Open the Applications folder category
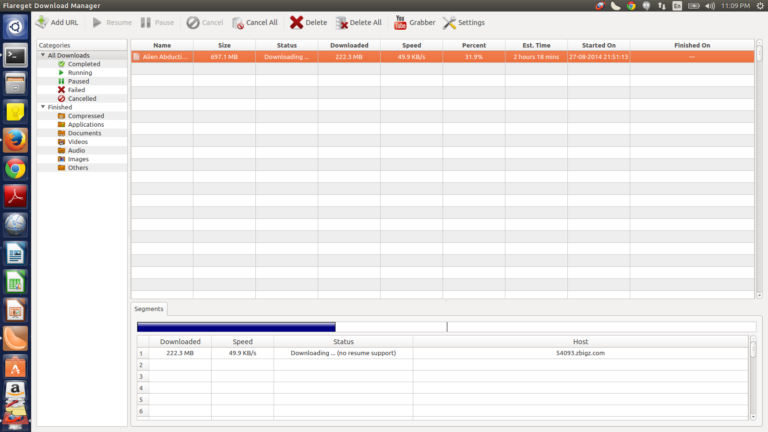This screenshot has height=432, width=768. pos(86,124)
